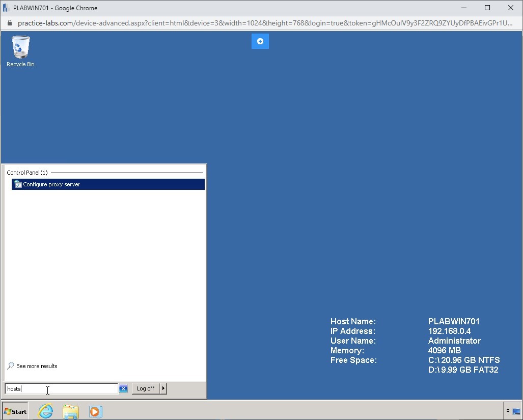
Task: Click the site lock icon in the address bar
Action: 10,23
